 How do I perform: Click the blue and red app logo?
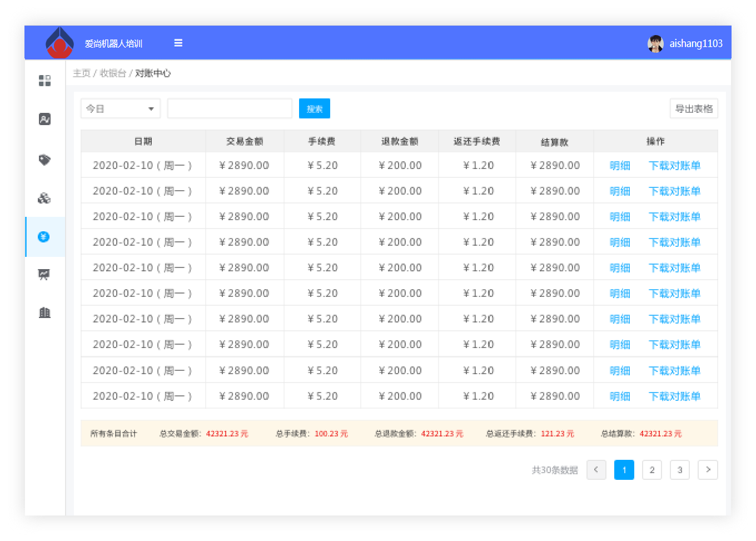pyautogui.click(x=59, y=43)
